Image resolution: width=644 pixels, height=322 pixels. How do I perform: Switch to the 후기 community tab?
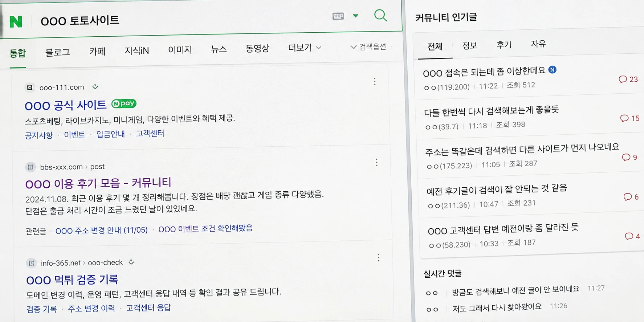tap(504, 45)
